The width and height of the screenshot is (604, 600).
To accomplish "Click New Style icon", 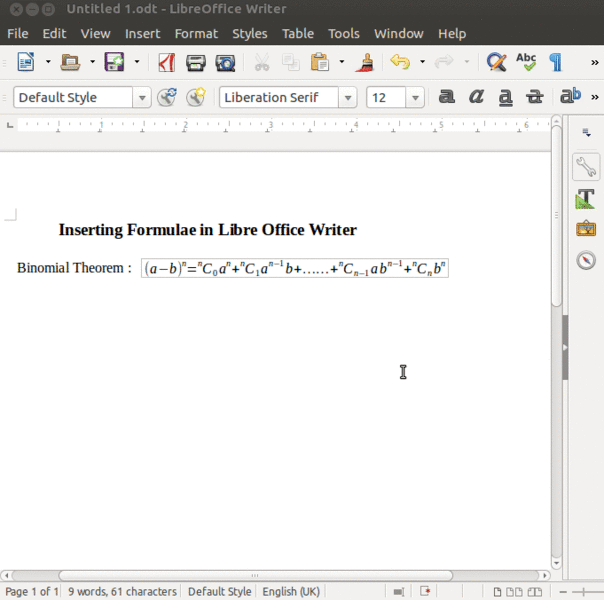I will point(196,97).
